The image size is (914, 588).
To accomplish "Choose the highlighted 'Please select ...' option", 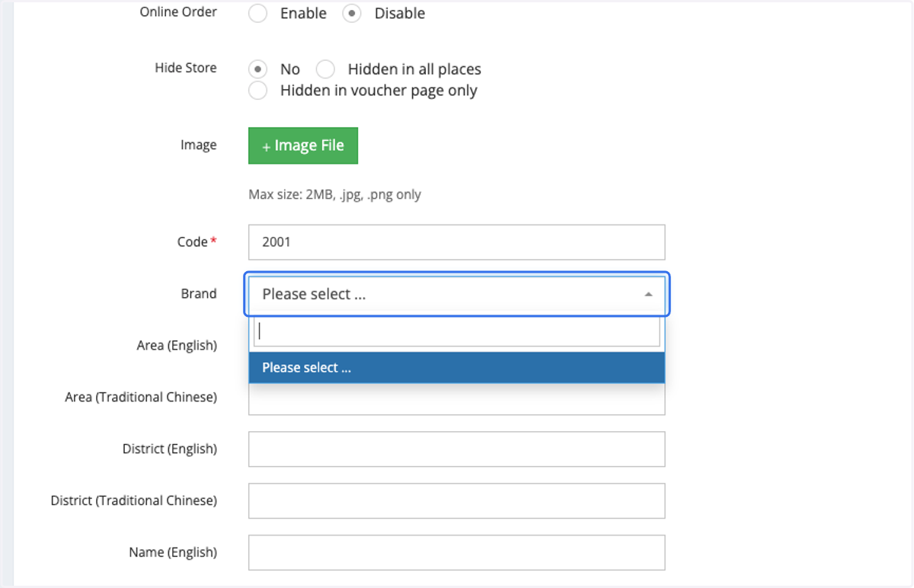I will coord(457,368).
